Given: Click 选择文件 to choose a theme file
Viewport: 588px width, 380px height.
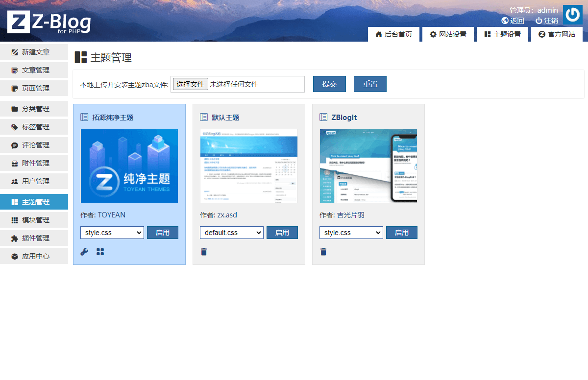Looking at the screenshot, I should click(190, 84).
